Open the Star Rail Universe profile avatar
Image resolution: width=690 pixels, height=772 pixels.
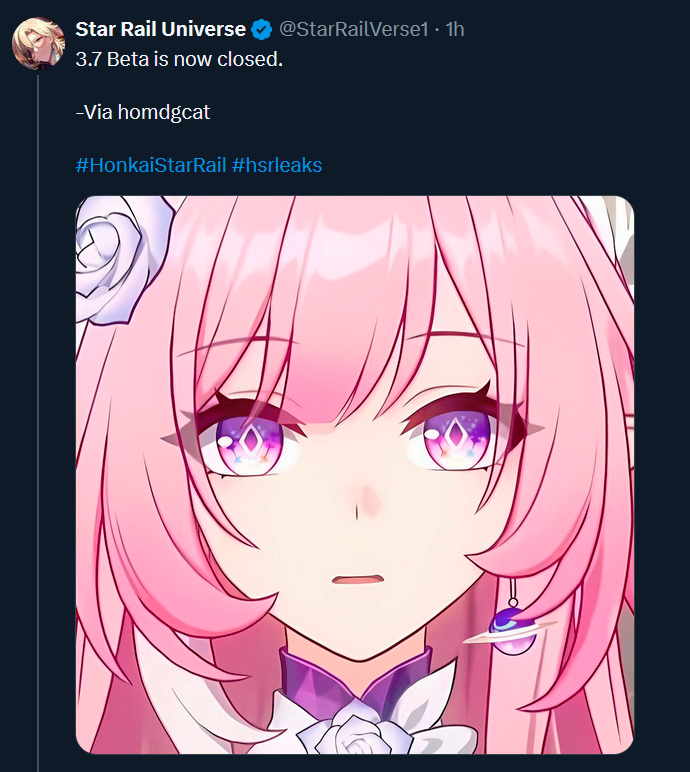coord(38,43)
